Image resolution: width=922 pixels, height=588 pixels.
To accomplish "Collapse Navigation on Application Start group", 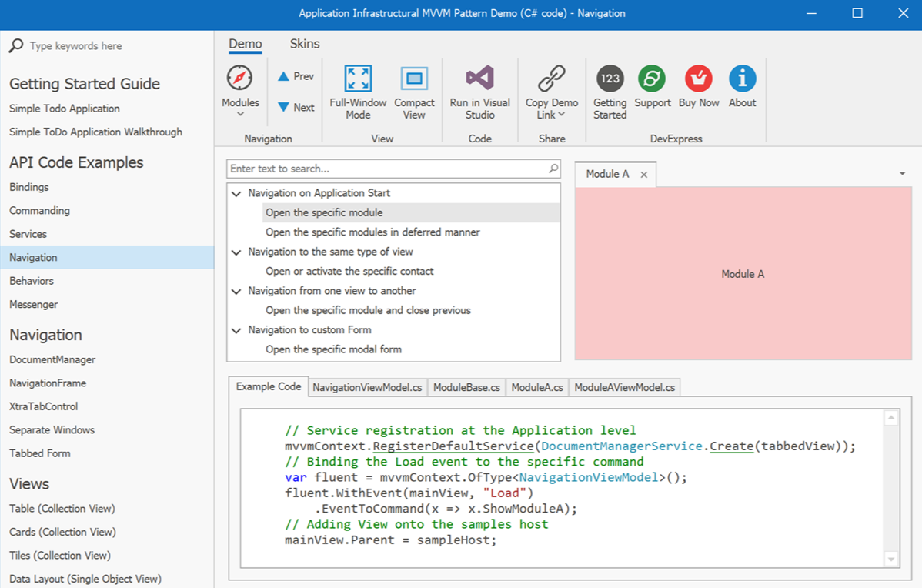I will pos(236,193).
